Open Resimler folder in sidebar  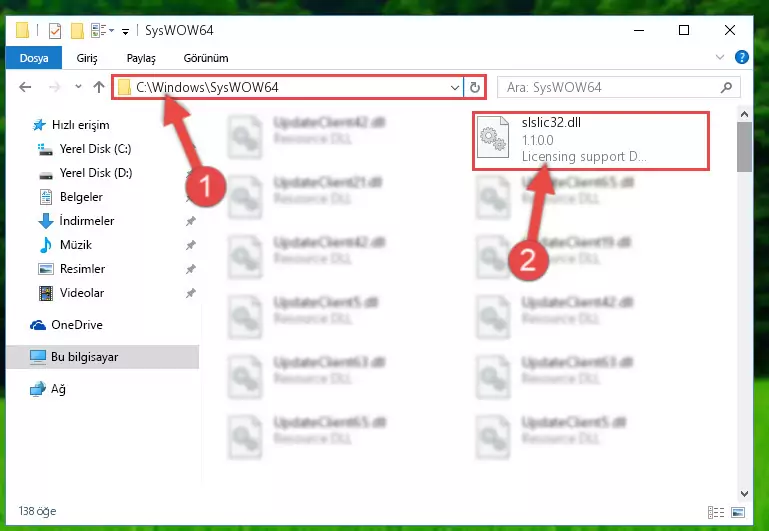(72, 269)
